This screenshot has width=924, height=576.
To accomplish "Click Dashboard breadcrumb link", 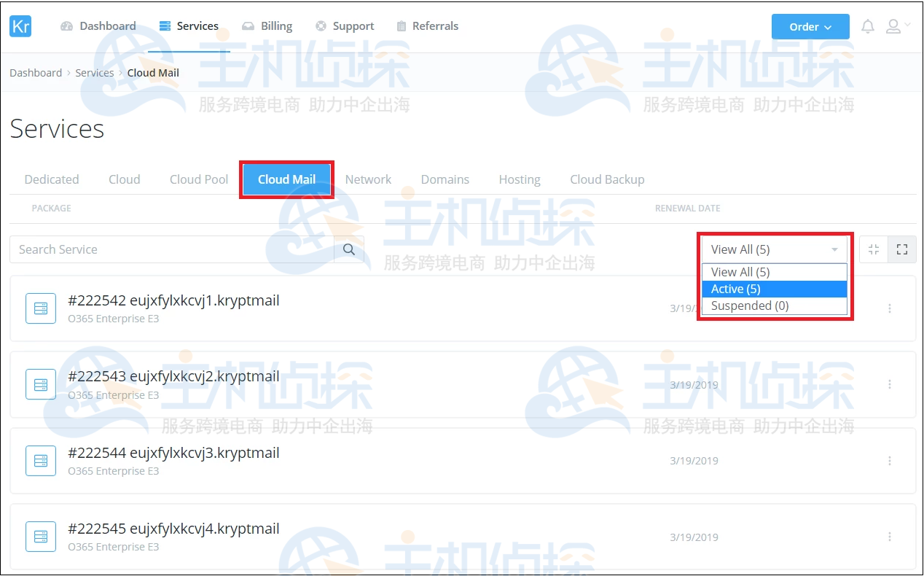I will 36,73.
